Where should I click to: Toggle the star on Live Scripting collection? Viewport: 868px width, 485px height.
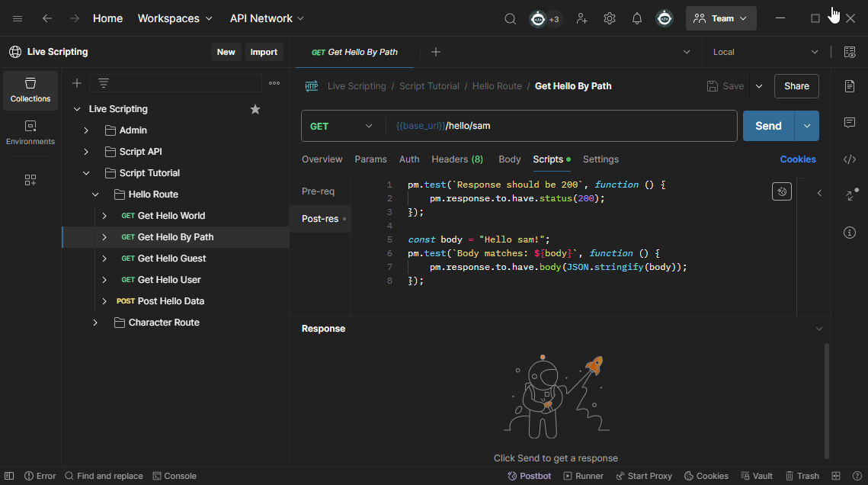click(255, 109)
